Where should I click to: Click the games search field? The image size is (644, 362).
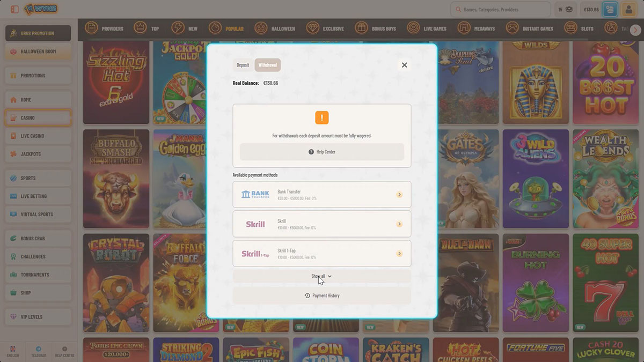pyautogui.click(x=501, y=9)
